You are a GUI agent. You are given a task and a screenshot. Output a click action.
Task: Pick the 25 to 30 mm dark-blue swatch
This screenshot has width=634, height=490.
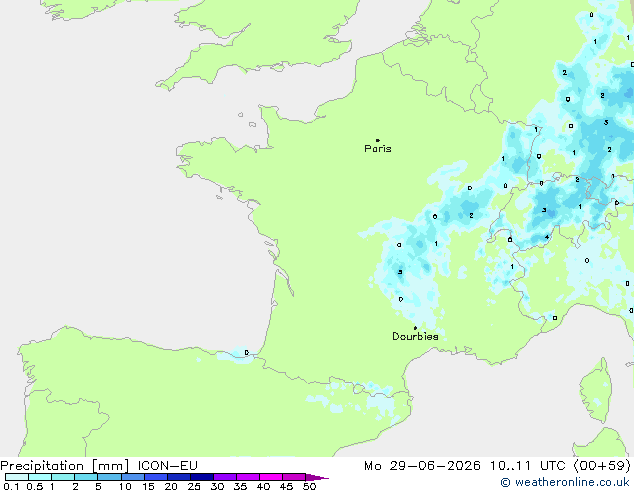point(202,477)
